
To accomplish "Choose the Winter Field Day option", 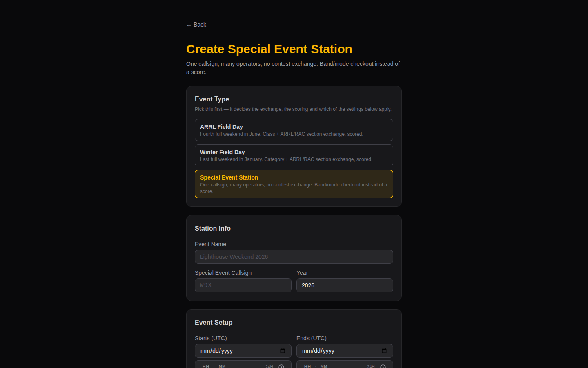I will coord(294,155).
